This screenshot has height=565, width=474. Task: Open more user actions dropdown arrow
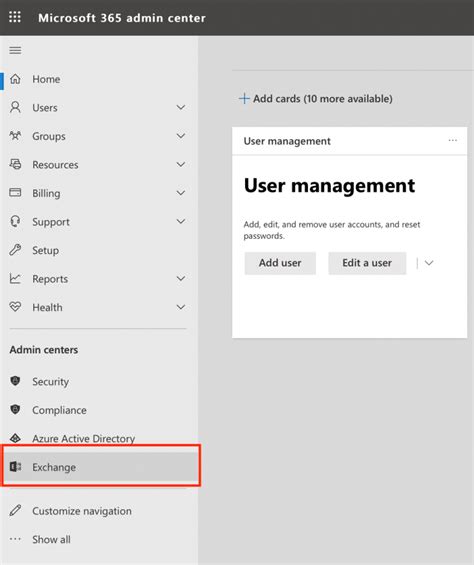coord(429,263)
